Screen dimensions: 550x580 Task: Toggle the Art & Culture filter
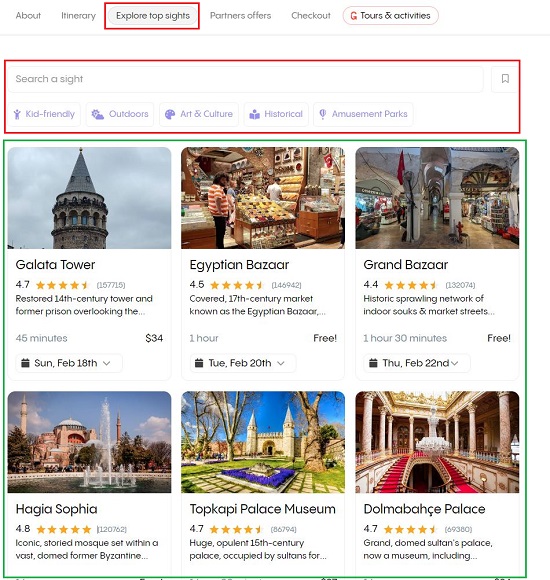pos(199,114)
